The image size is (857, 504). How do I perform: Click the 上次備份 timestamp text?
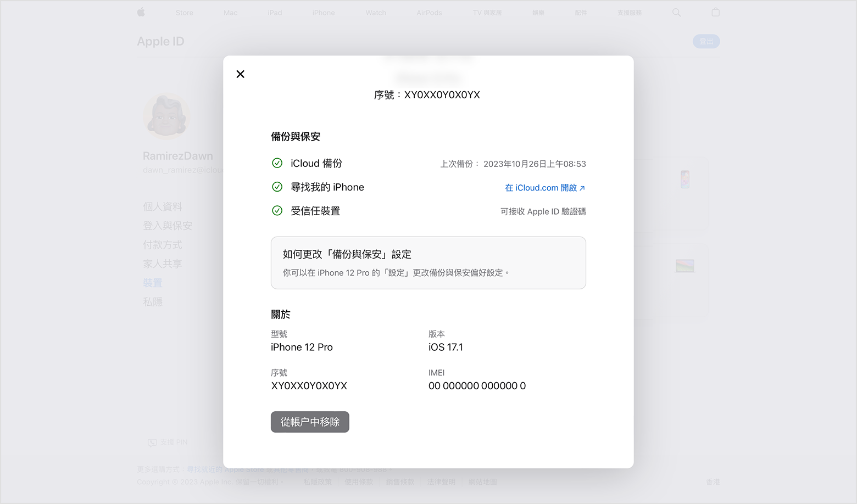pos(513,164)
